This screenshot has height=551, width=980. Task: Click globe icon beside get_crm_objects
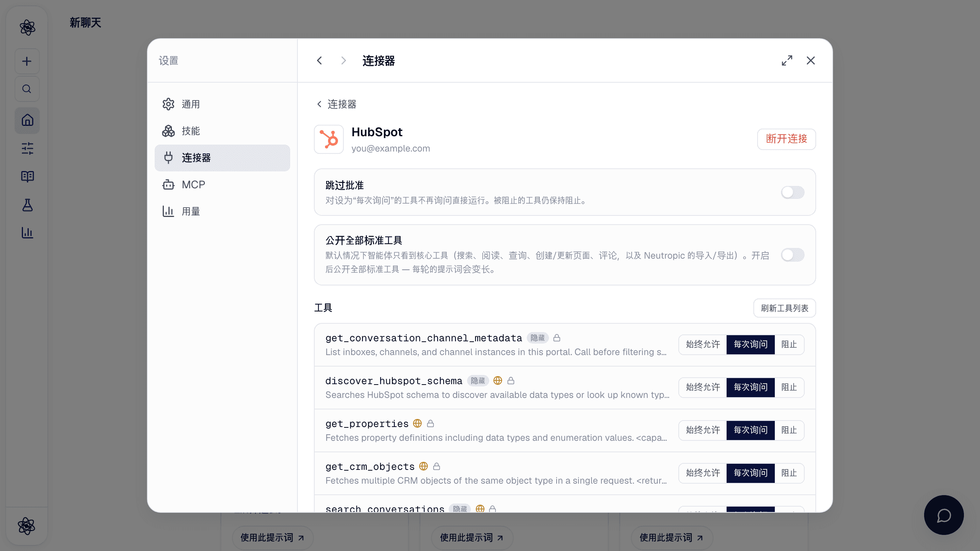point(423,466)
